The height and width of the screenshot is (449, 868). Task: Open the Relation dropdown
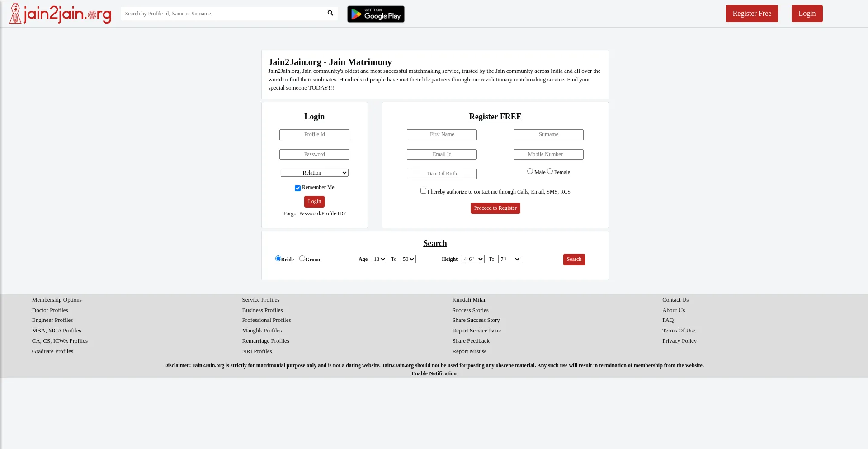click(x=314, y=173)
